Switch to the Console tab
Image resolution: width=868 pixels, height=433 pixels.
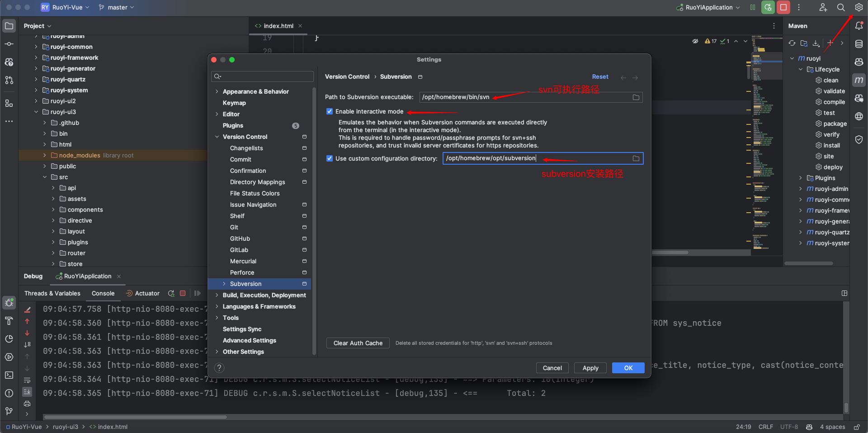click(x=103, y=293)
